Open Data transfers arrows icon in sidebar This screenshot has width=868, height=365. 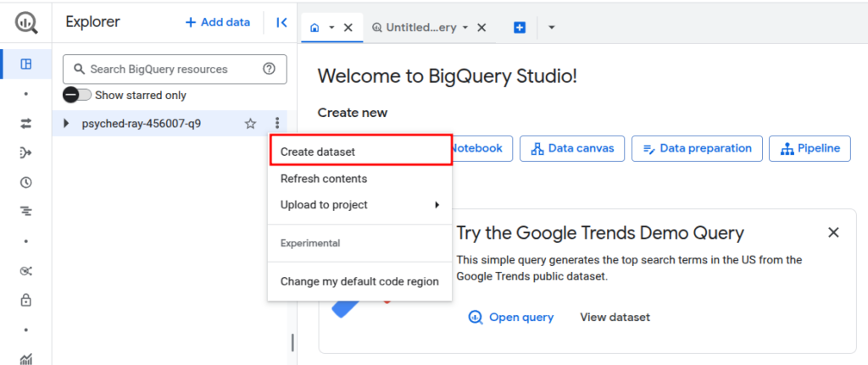point(26,124)
